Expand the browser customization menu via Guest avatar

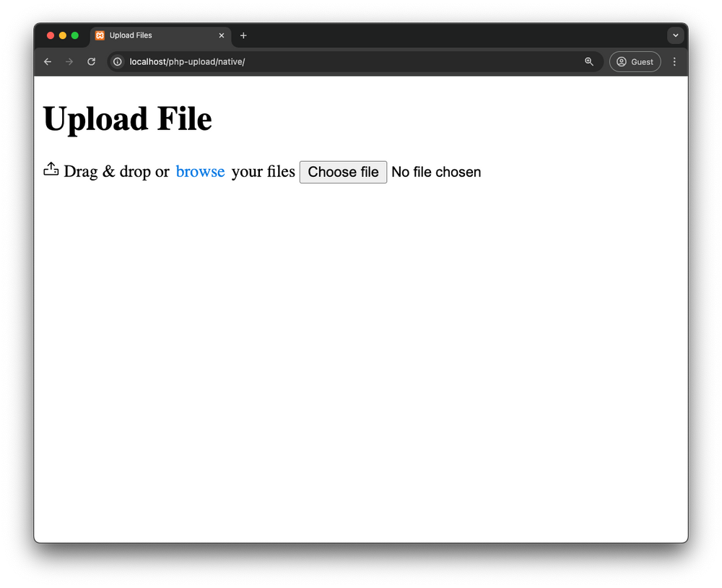622,61
